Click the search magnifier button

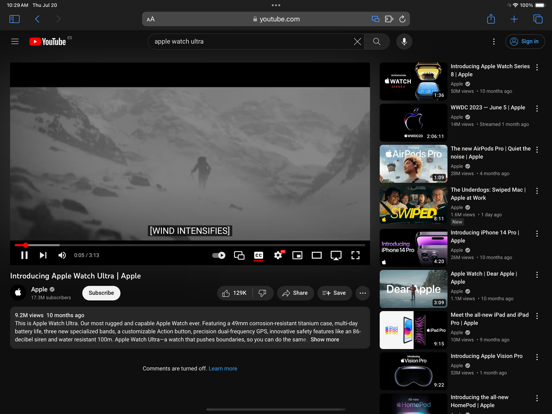point(377,42)
